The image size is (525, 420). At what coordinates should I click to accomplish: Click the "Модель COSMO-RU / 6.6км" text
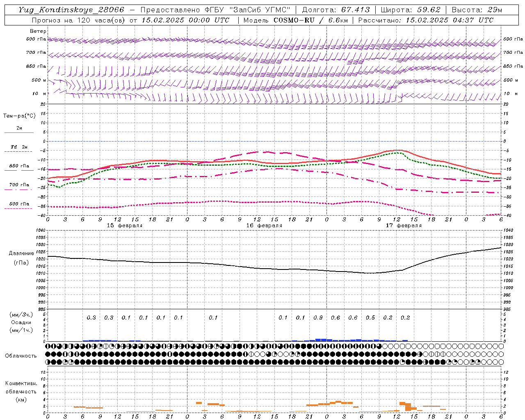point(296,20)
